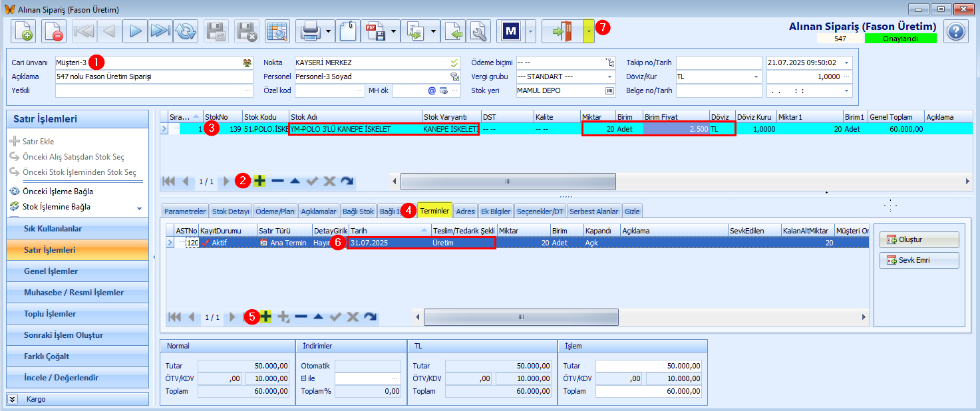Screen dimensions: 980x411
Task: Open the Döviz/Kur TL dropdown
Action: point(756,76)
